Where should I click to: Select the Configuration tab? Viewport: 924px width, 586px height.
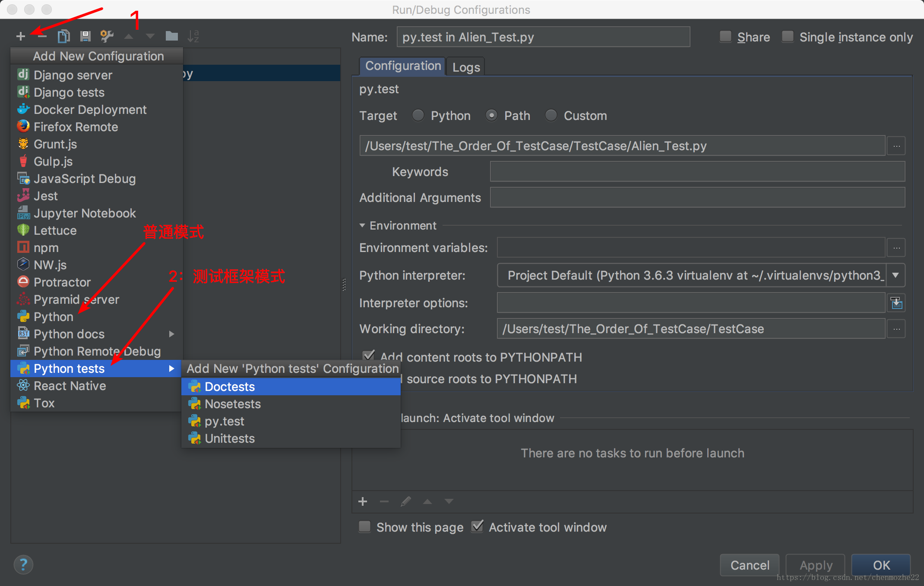[402, 66]
